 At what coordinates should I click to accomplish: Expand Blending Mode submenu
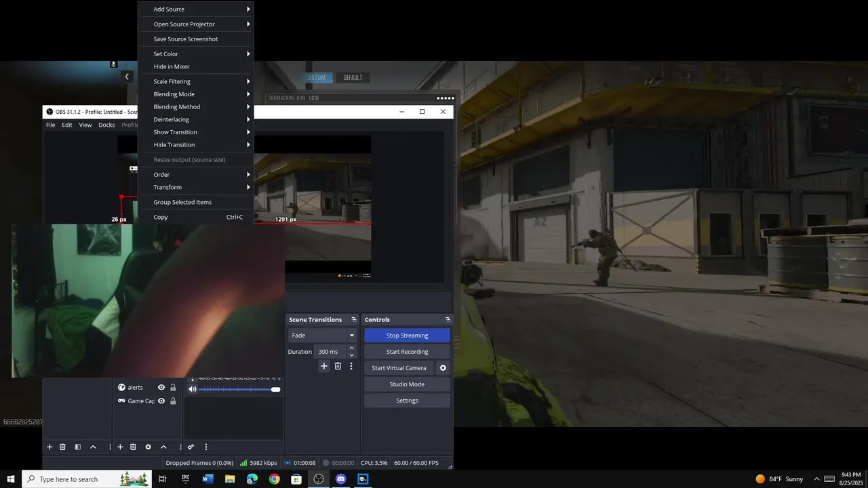pos(196,94)
